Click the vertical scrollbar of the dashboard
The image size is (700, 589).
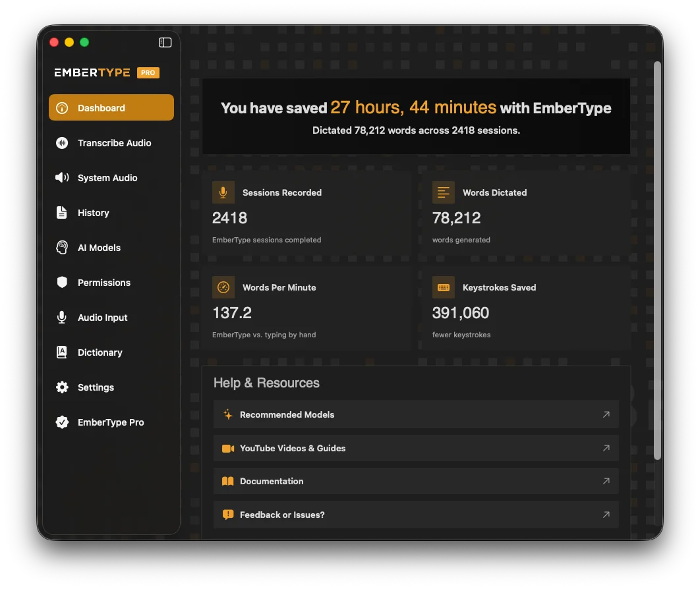pyautogui.click(x=657, y=260)
